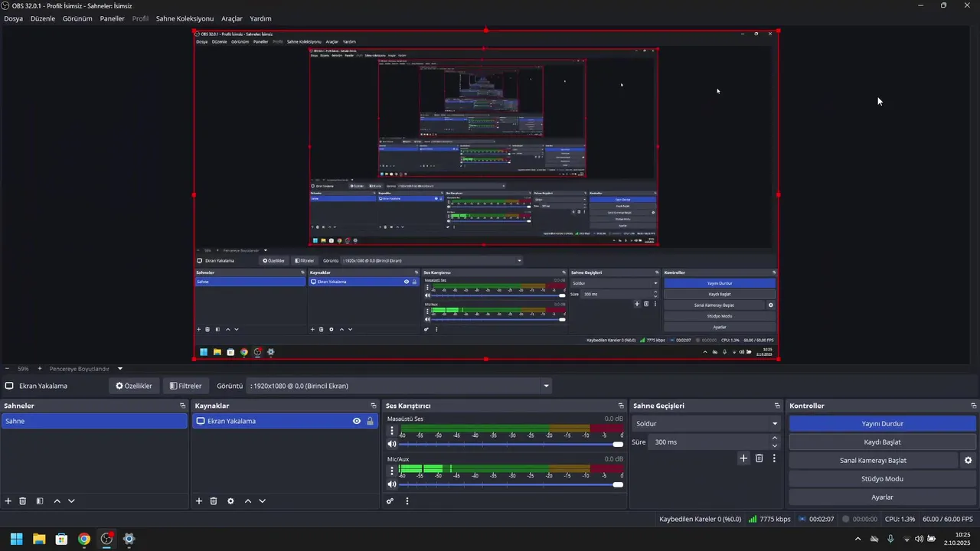The width and height of the screenshot is (980, 551).
Task: Open virtual camera settings gear
Action: coord(968,461)
